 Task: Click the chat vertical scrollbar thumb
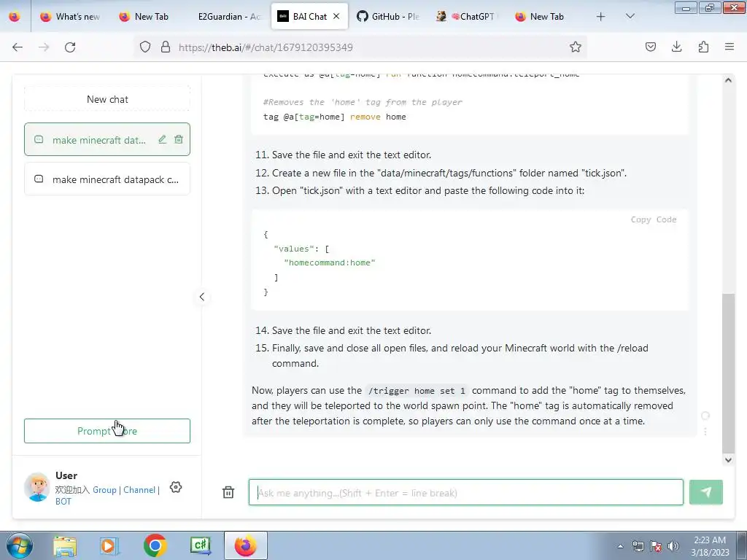[x=728, y=373]
